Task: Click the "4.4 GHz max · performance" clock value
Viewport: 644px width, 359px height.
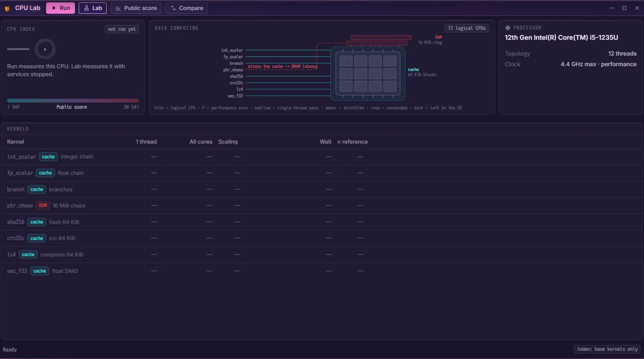Action: coord(598,64)
